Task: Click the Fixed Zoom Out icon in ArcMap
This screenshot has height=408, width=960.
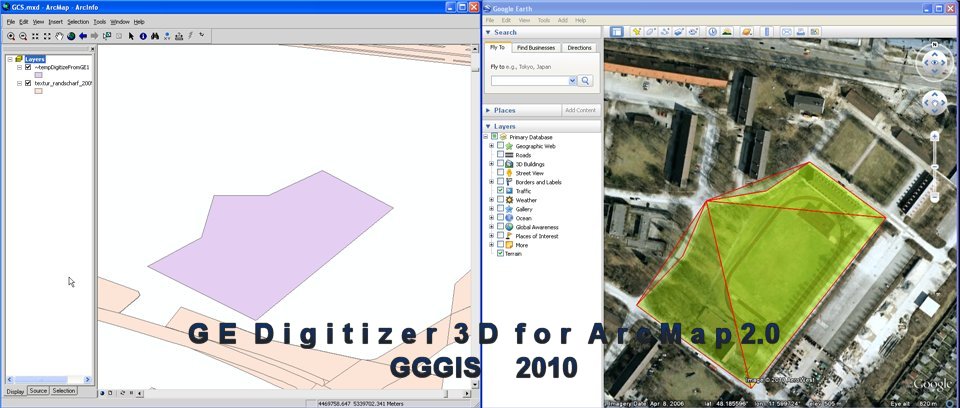Action: [x=47, y=36]
